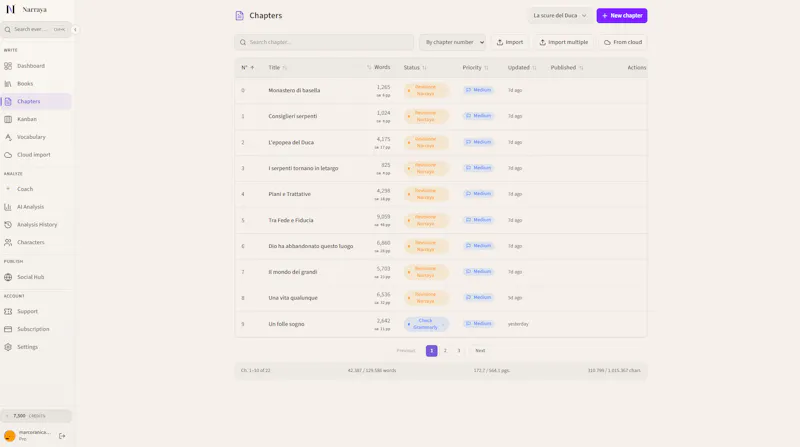This screenshot has width=800, height=447.
Task: Sort by Published column header
Action: (x=566, y=67)
